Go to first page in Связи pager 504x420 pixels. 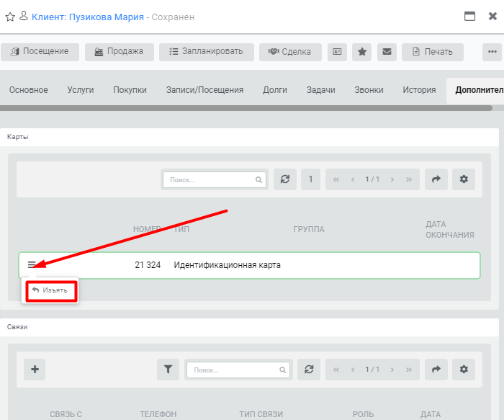pyautogui.click(x=336, y=370)
